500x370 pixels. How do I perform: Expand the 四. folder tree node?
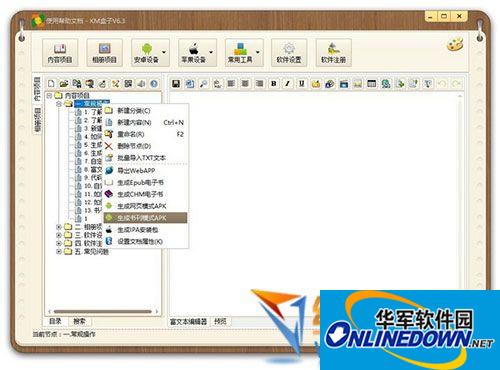click(59, 243)
